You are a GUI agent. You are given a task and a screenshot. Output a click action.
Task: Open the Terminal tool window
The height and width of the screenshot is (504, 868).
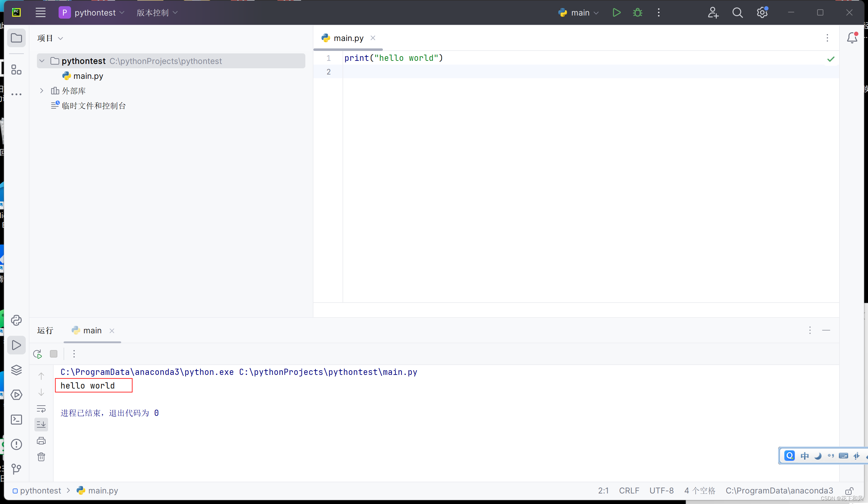(x=16, y=420)
